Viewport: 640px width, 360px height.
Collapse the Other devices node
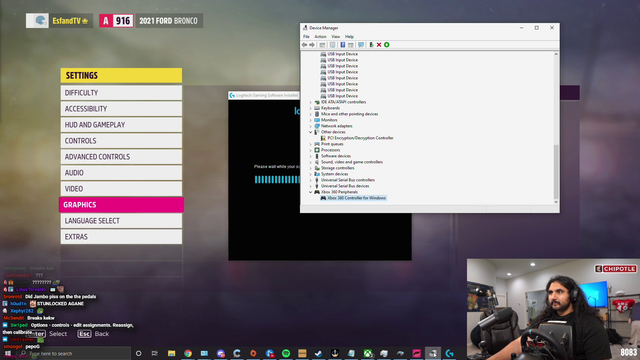[x=311, y=132]
